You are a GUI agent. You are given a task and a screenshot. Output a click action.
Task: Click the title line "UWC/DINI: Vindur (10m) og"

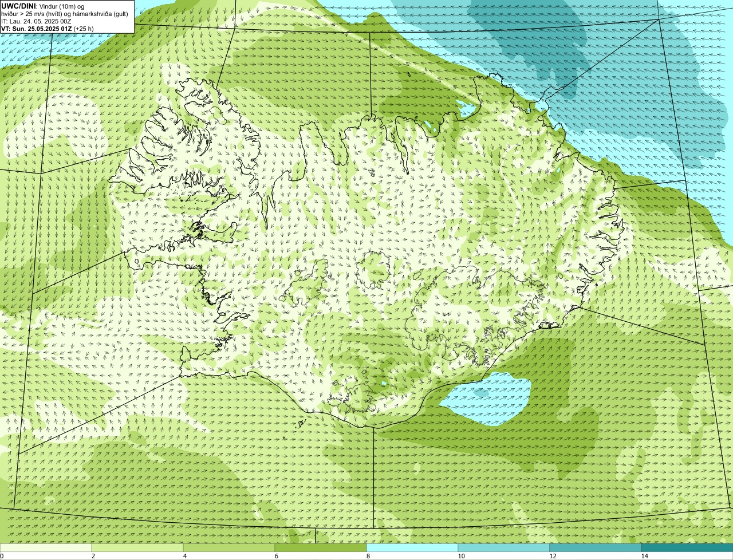[43, 6]
